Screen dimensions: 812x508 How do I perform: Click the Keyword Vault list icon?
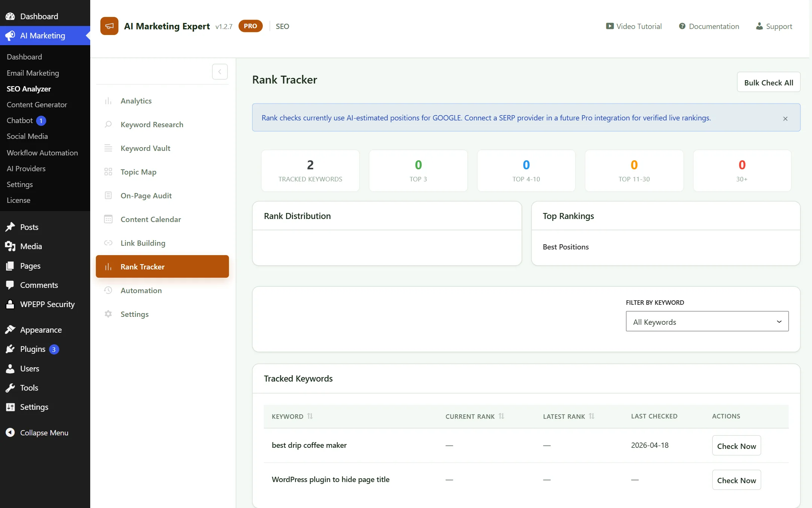[x=108, y=148]
